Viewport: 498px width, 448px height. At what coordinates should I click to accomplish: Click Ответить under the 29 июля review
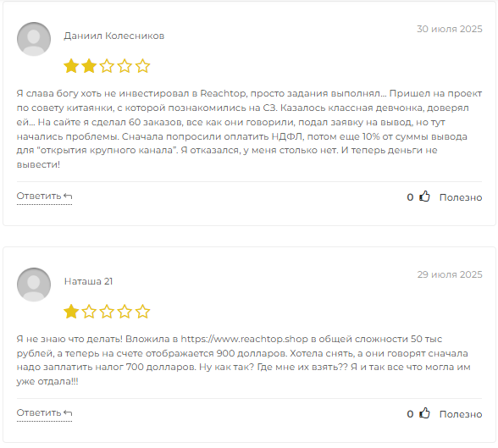39,412
